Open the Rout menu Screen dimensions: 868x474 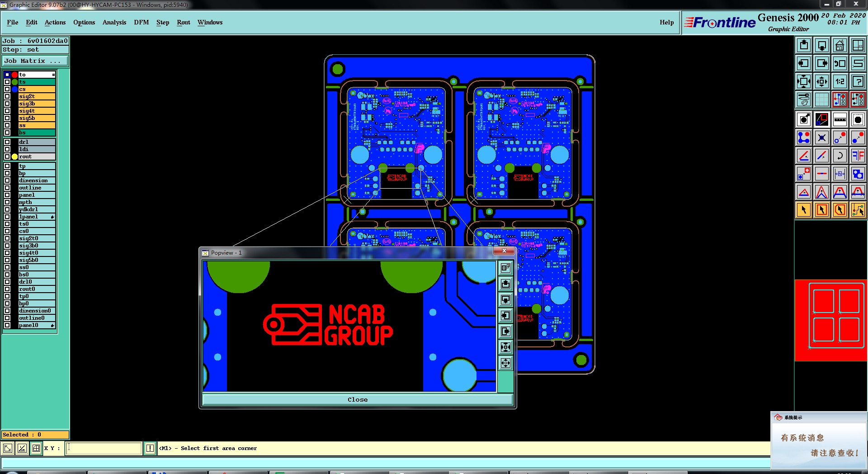tap(184, 22)
